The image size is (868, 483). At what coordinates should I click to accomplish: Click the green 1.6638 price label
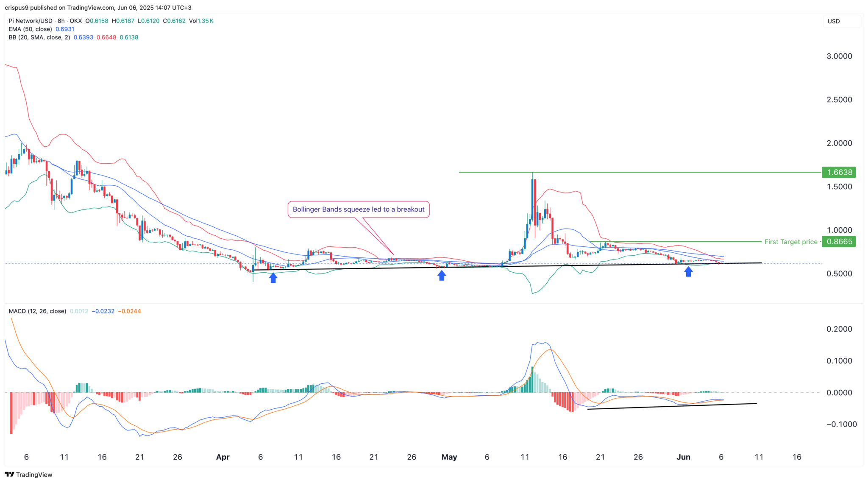point(839,172)
